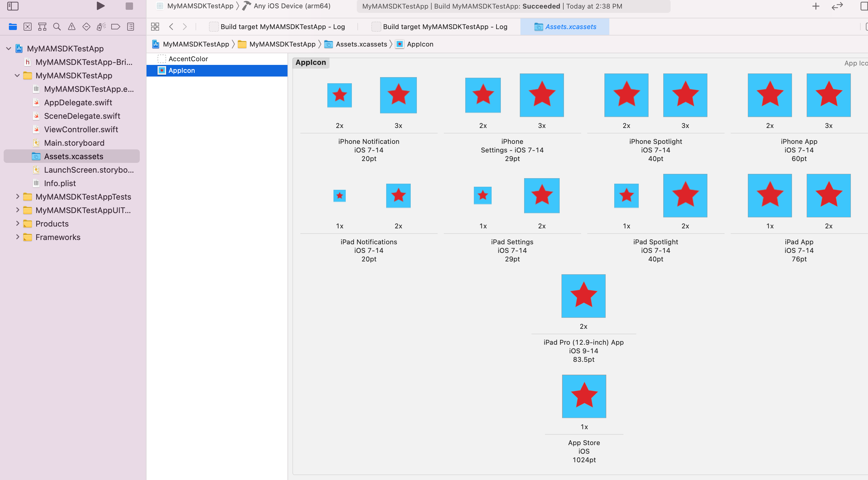The width and height of the screenshot is (868, 480).
Task: Click the related items grid icon
Action: pos(155,27)
